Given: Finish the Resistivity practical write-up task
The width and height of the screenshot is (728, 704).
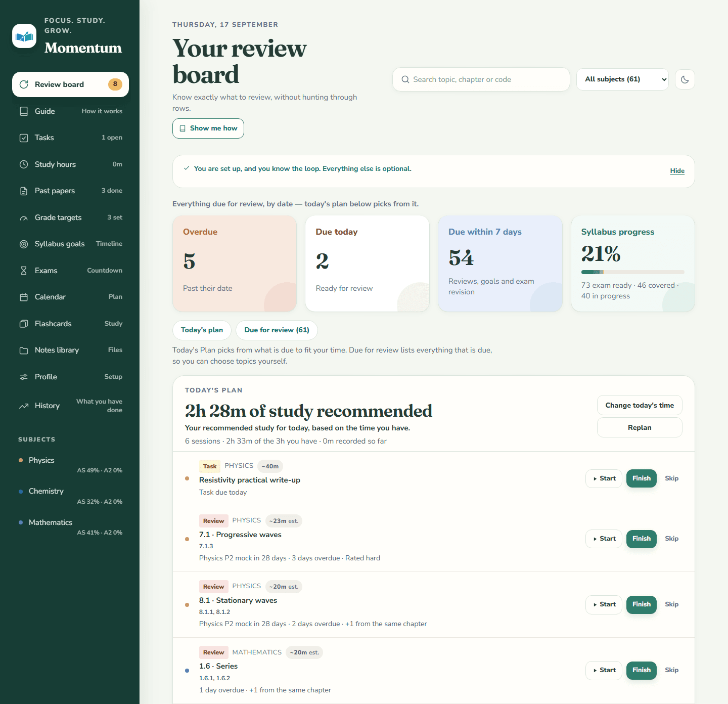Looking at the screenshot, I should click(x=642, y=478).
